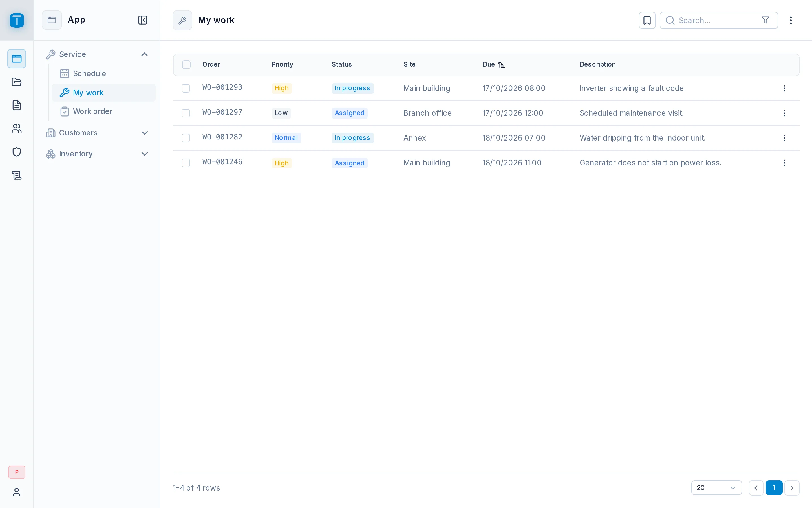This screenshot has height=508, width=812.
Task: Click the blue T app logo
Action: pos(17,20)
